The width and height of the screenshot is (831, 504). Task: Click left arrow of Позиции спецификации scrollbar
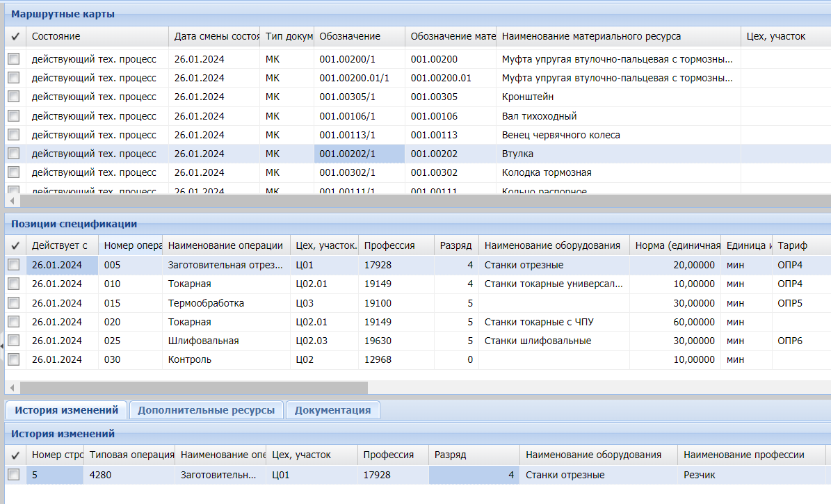12,388
